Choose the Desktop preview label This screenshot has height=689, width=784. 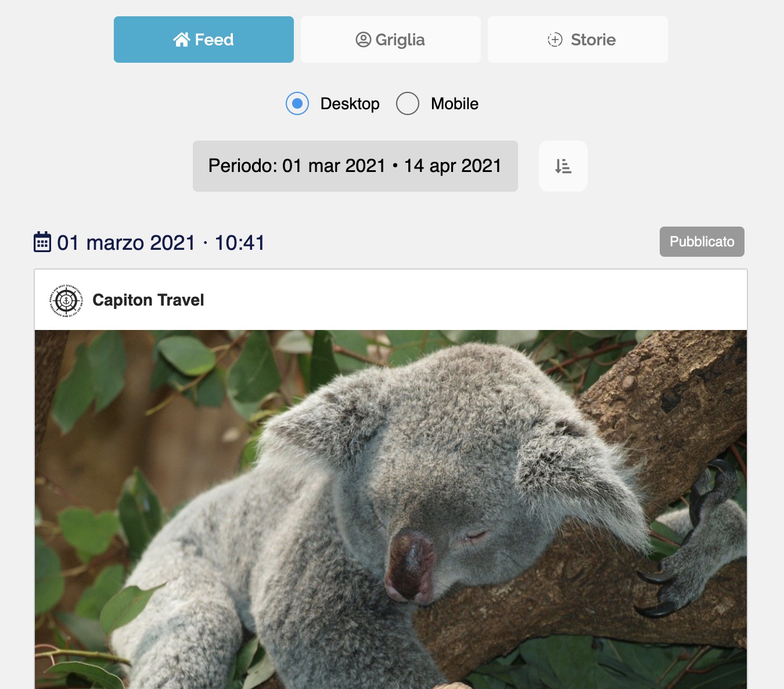[x=350, y=103]
